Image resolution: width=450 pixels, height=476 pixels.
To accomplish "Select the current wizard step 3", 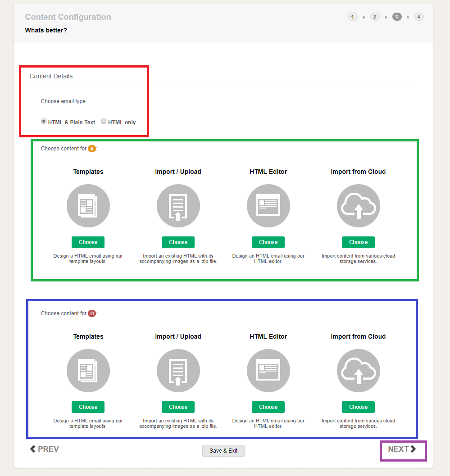I will [x=396, y=17].
